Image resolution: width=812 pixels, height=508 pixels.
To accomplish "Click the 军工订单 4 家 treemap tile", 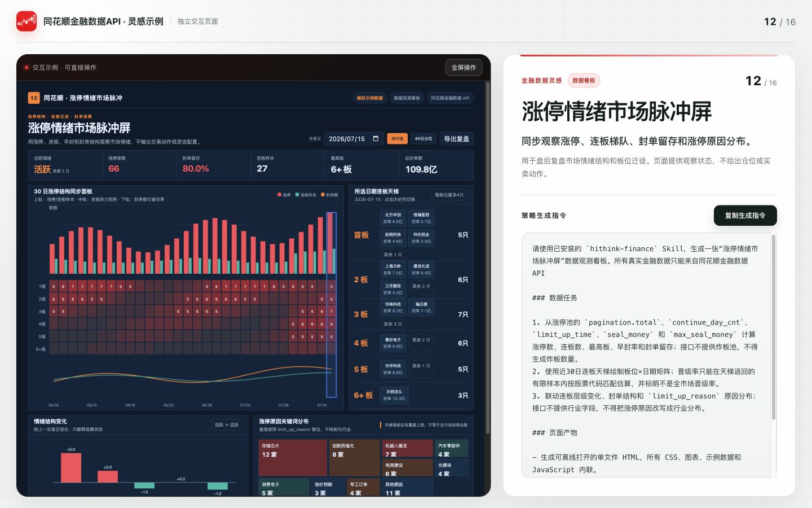I will 364,487.
